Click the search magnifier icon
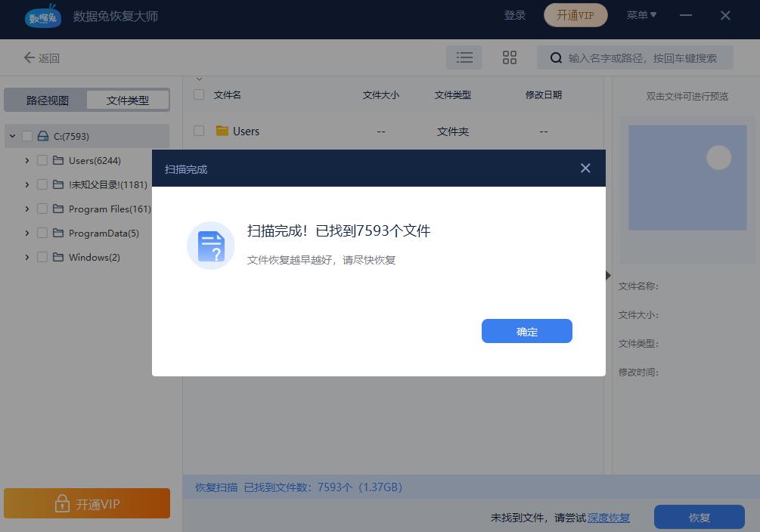 coord(556,57)
